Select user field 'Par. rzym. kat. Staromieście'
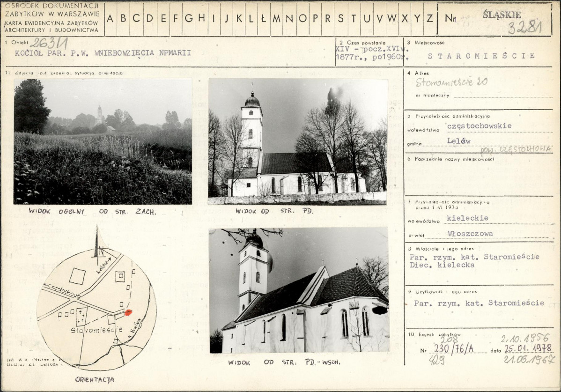The width and height of the screenshot is (561, 392). click(479, 303)
